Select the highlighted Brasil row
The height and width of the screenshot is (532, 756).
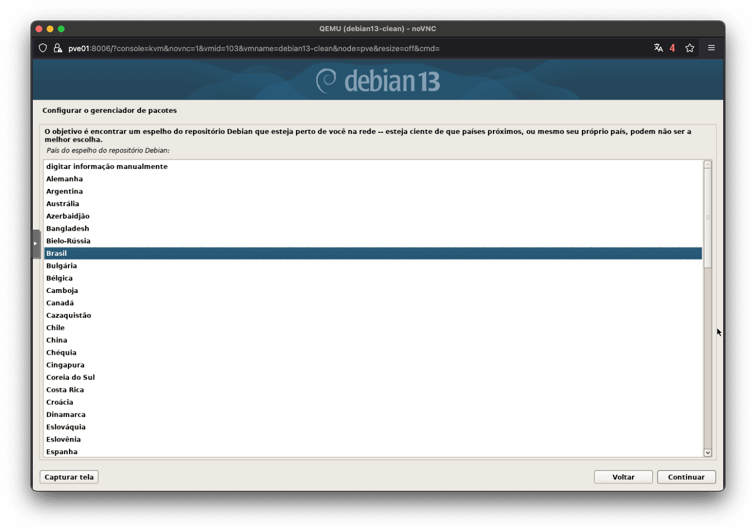[373, 253]
